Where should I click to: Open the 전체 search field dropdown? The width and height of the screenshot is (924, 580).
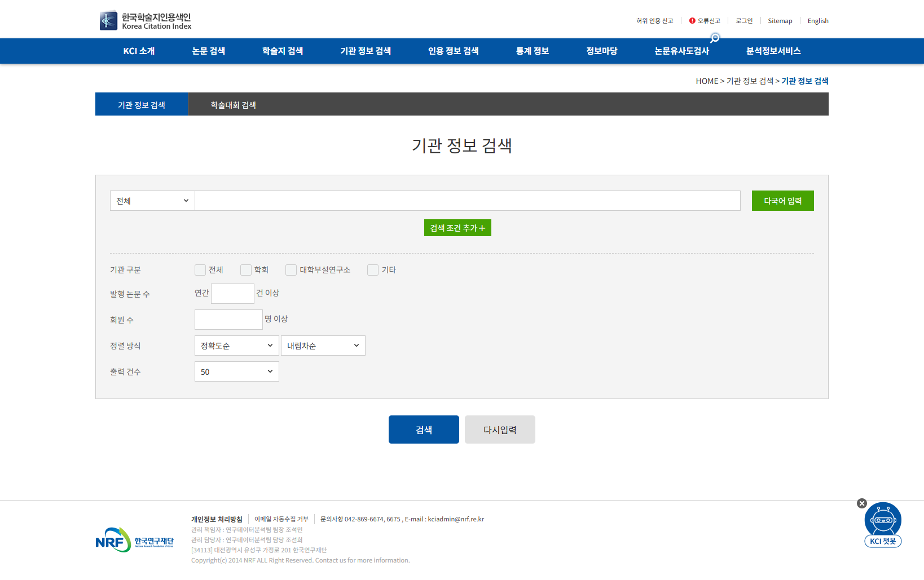(152, 201)
